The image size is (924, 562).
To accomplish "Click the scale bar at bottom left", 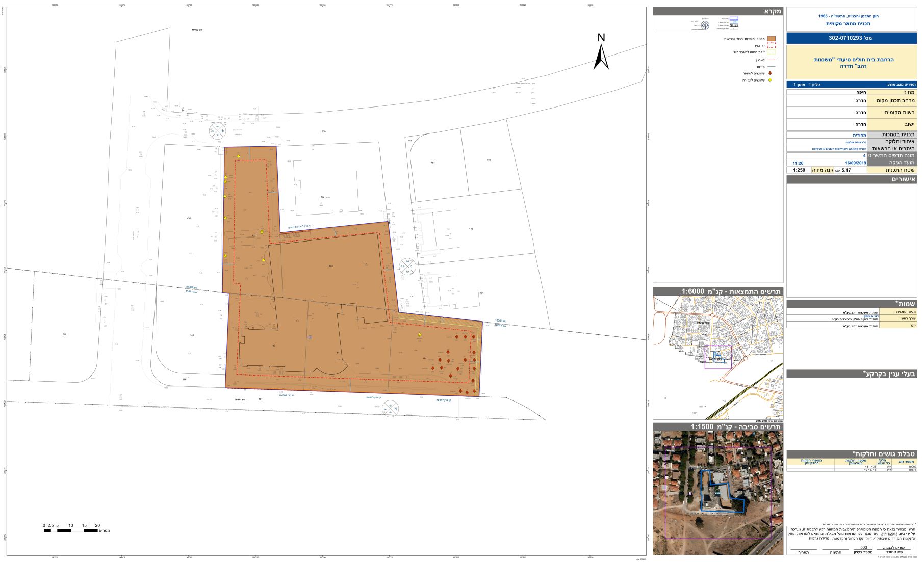I will tap(71, 530).
